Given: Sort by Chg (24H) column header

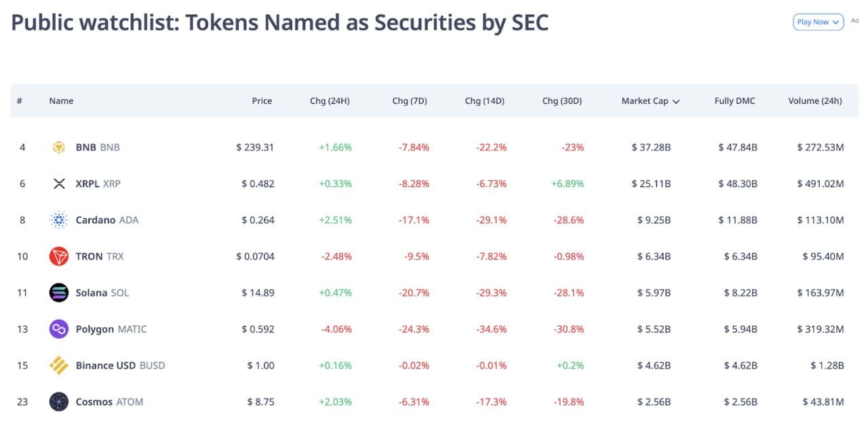Looking at the screenshot, I should (x=330, y=101).
